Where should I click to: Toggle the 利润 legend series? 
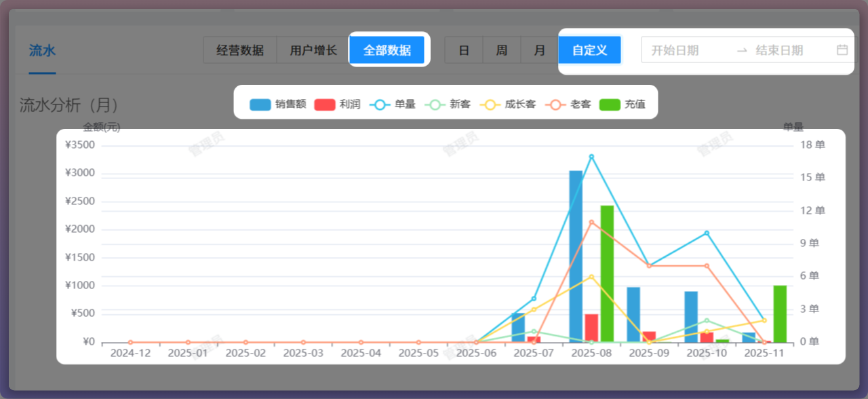tap(338, 104)
